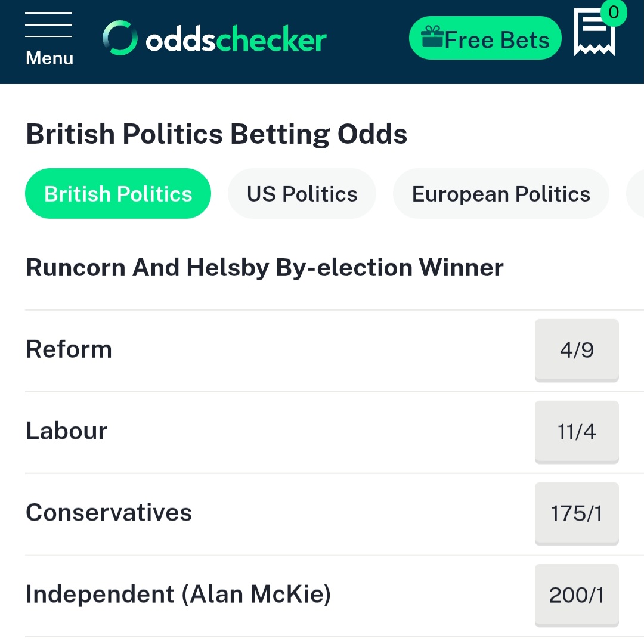Viewport: 644px width, 644px height.
Task: Open Runcorn And Helsby By-election Winner market
Action: (x=265, y=268)
